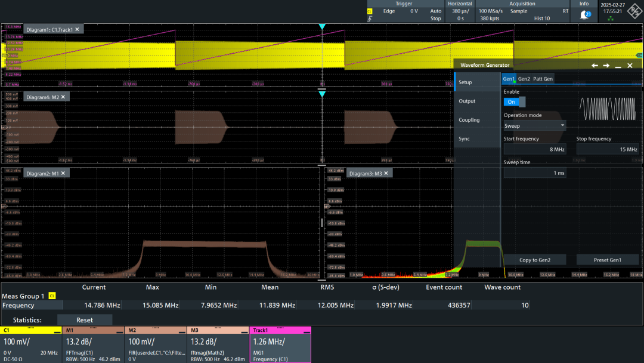This screenshot has width=644, height=363.
Task: Click the Event count value 436357
Action: pyautogui.click(x=459, y=306)
